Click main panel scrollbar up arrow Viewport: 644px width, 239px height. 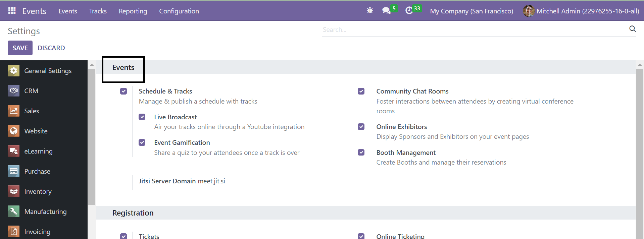coord(640,65)
